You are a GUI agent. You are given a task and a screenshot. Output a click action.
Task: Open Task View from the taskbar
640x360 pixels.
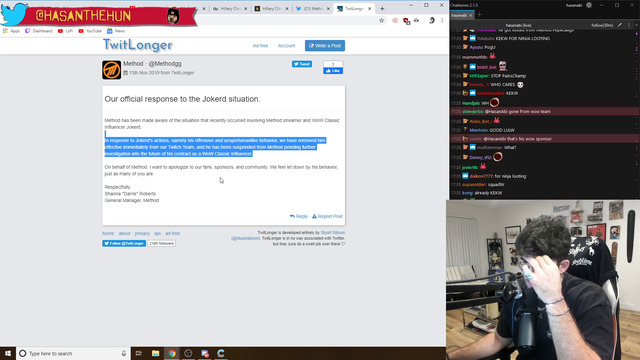pyautogui.click(x=139, y=353)
